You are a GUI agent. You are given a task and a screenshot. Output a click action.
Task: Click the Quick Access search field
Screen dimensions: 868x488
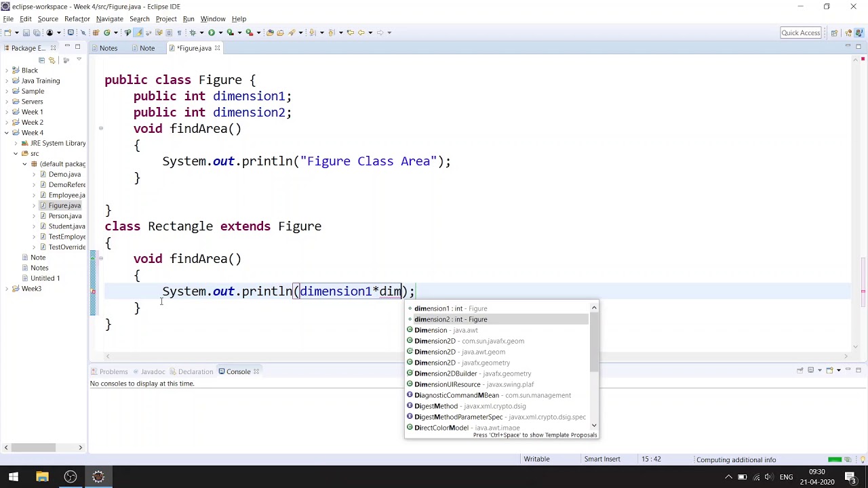click(801, 33)
